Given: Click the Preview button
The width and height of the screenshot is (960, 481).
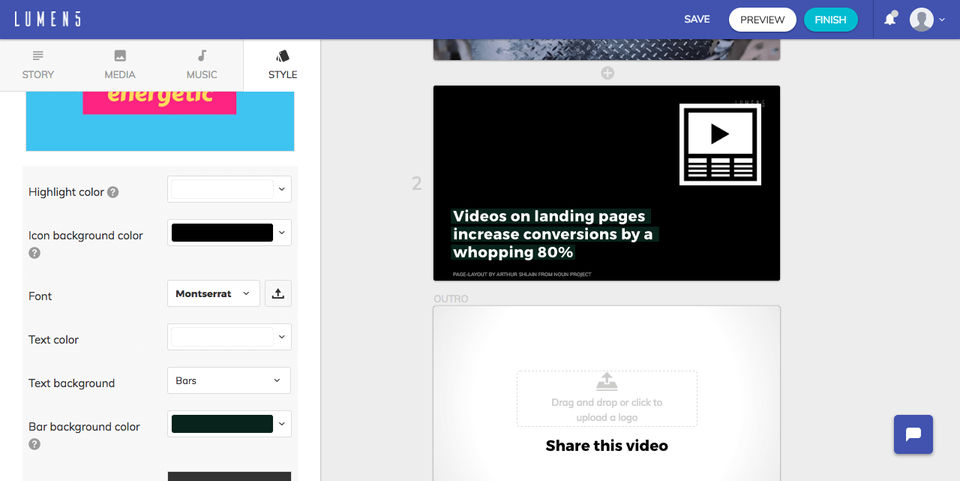Looking at the screenshot, I should pyautogui.click(x=762, y=20).
